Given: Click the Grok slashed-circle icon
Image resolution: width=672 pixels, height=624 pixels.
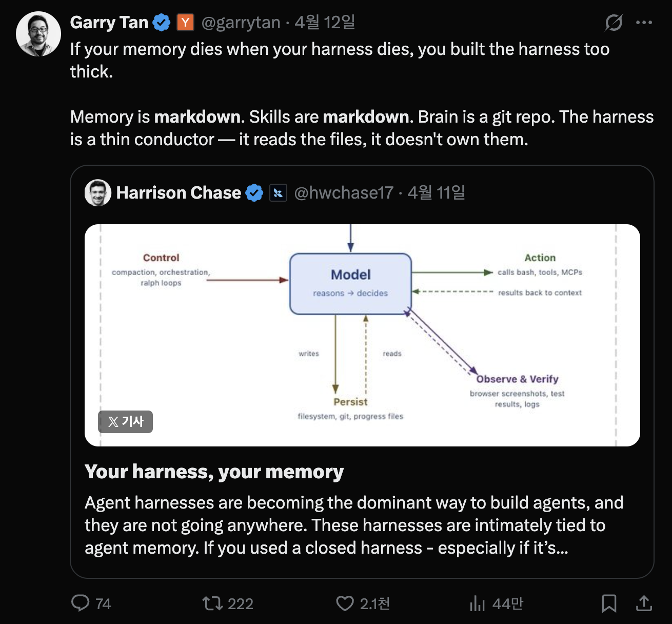Looking at the screenshot, I should [614, 23].
